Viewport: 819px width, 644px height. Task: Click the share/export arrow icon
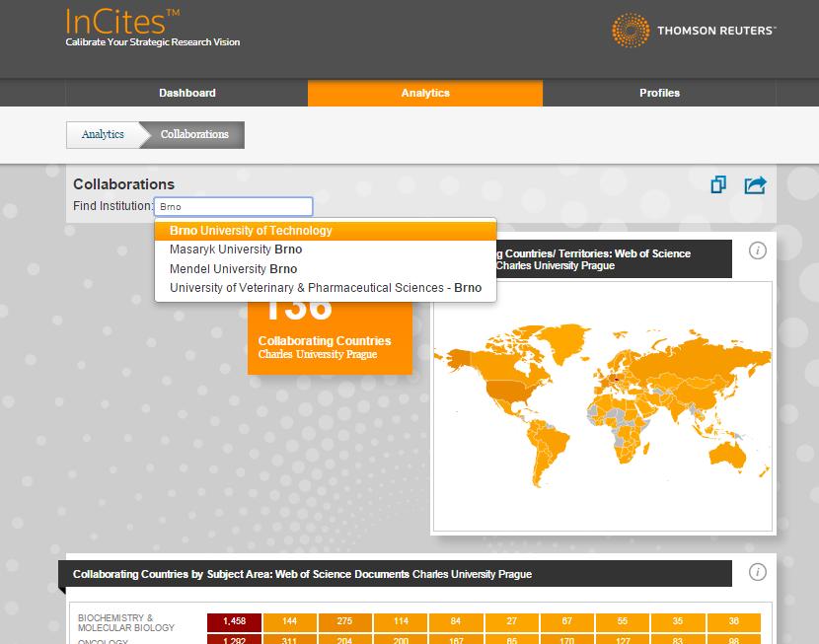755,184
